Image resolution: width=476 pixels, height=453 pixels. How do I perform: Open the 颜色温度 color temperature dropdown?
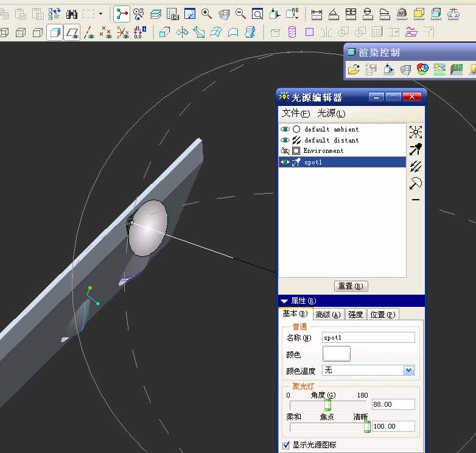coord(408,370)
